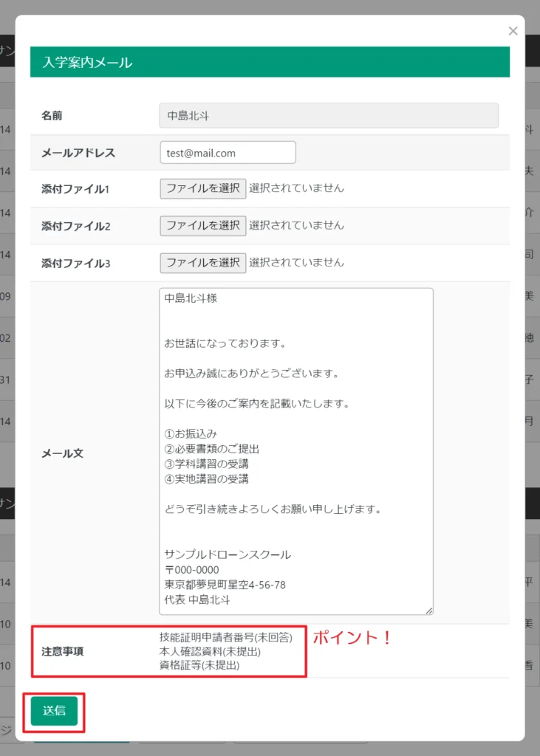Choose a file for 添付ファイル2
The width and height of the screenshot is (540, 756).
click(202, 225)
